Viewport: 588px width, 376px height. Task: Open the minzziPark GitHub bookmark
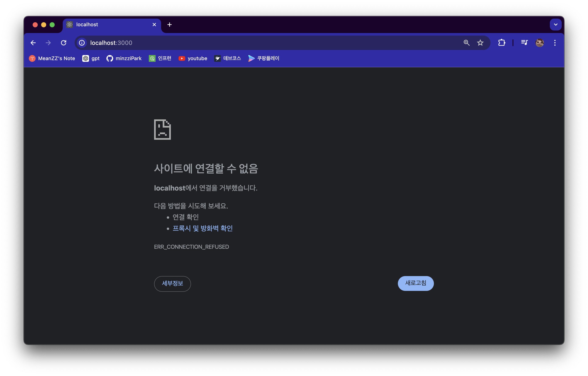click(x=124, y=58)
